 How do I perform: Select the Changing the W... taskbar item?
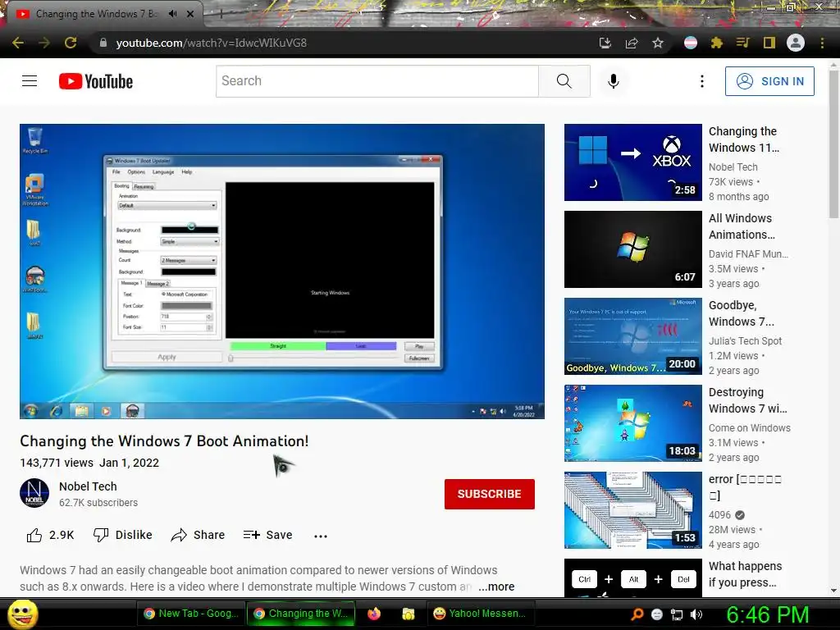(300, 614)
